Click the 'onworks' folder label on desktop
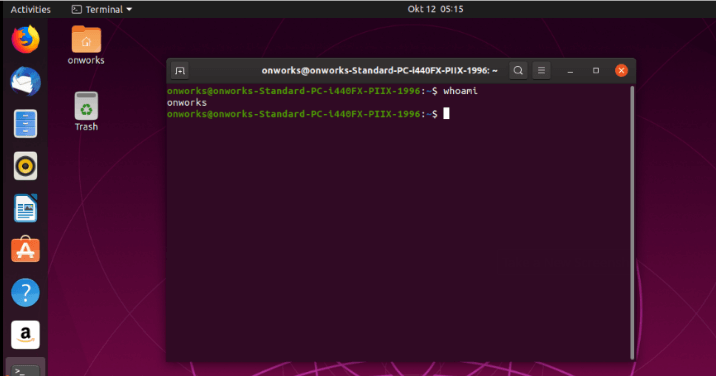Viewport: 716px width, 376px height. point(86,60)
